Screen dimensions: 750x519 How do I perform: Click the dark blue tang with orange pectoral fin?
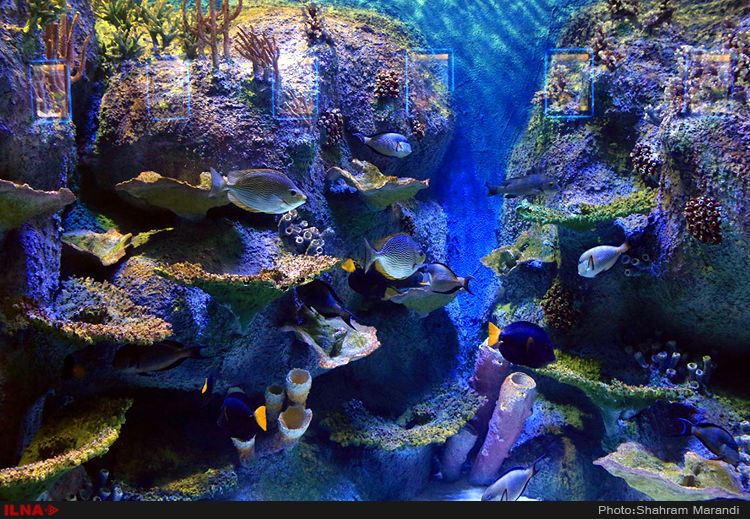point(522,344)
